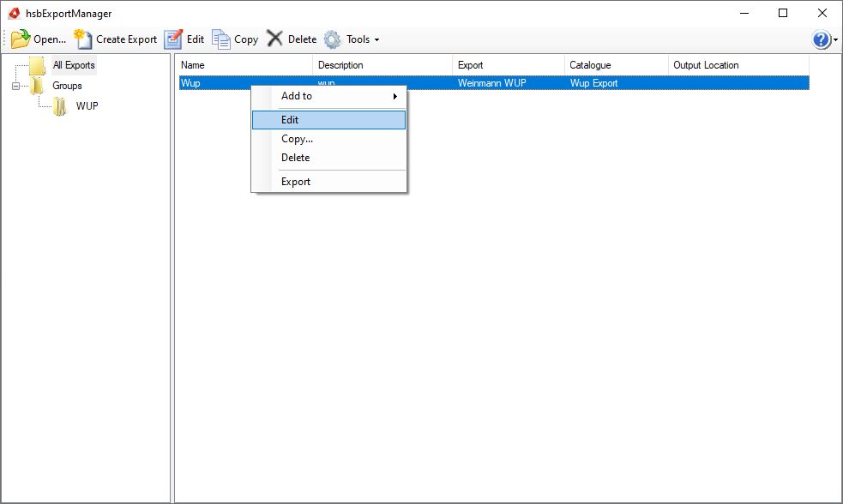Click the Edit pencil icon in toolbar
The width and height of the screenshot is (843, 504).
pyautogui.click(x=173, y=39)
